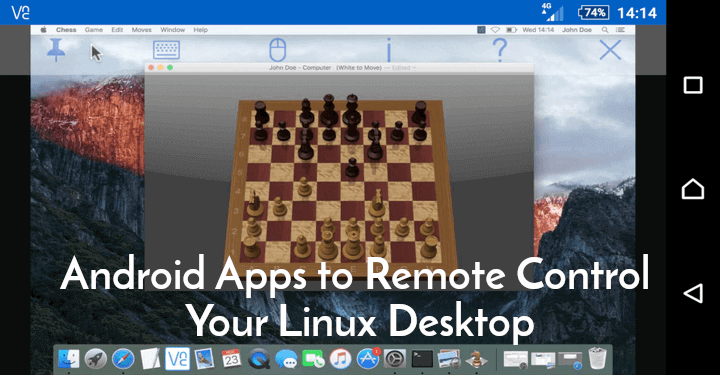The height and width of the screenshot is (375, 720).
Task: Select black rook on h8
Action: click(x=420, y=113)
